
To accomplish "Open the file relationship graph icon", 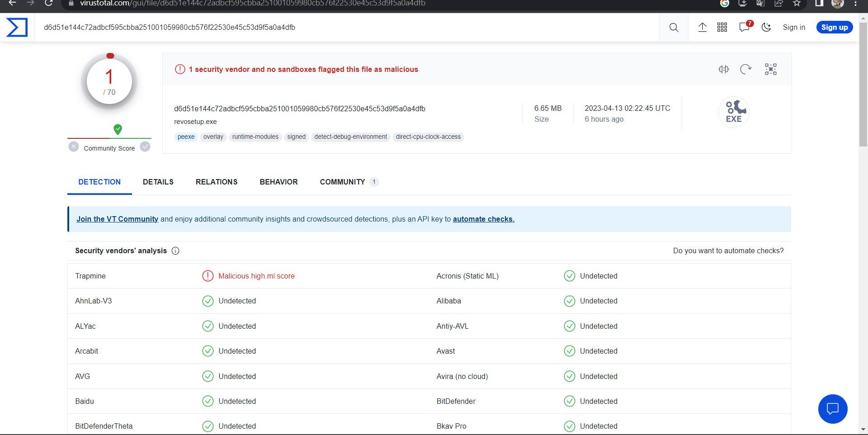I will pyautogui.click(x=771, y=69).
